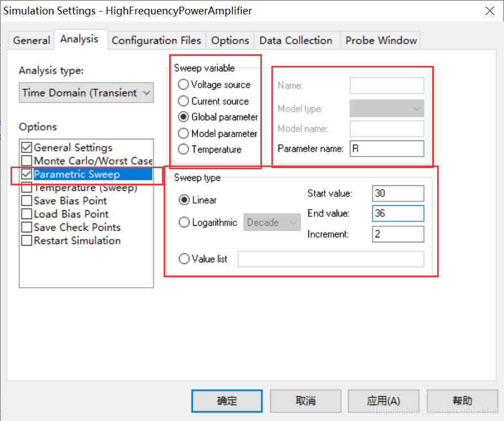
Task: Focus the Parameter name field
Action: tap(387, 149)
